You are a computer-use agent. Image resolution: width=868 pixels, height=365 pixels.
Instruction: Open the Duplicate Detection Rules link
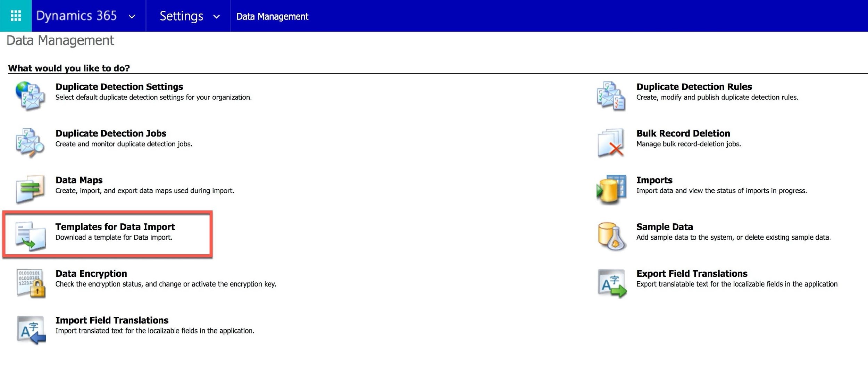[x=694, y=86]
